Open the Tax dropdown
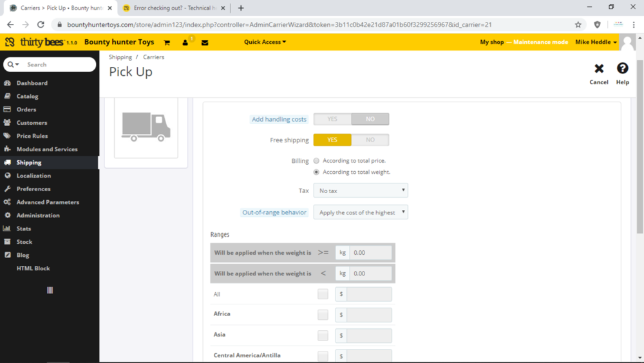This screenshot has width=644, height=363. (360, 191)
